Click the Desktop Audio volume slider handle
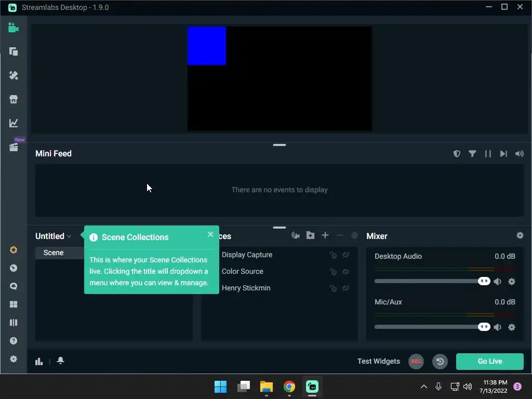 click(484, 281)
